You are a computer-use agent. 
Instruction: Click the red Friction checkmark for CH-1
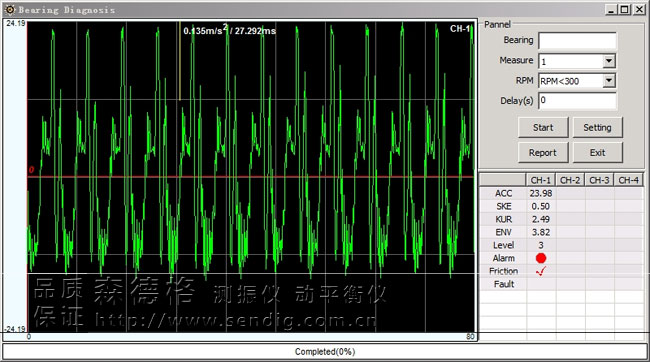point(541,271)
